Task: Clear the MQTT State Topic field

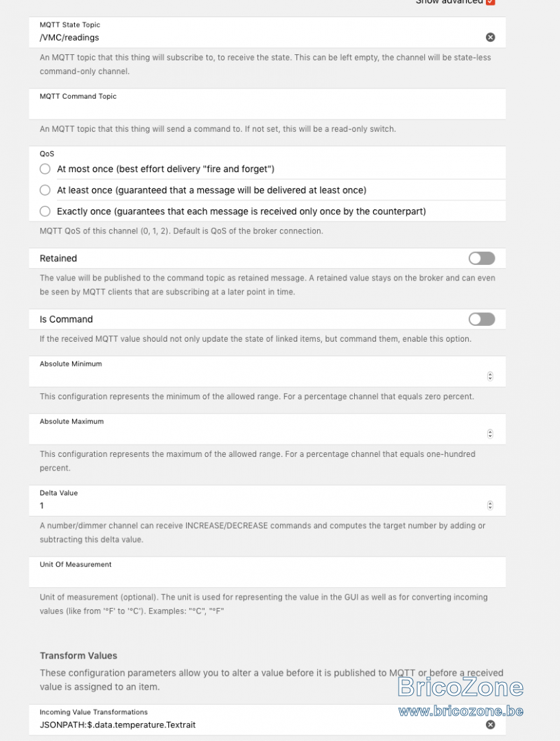Action: [491, 37]
